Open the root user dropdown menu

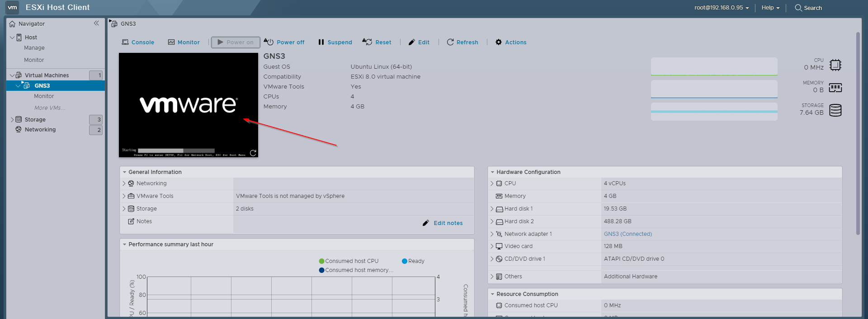pos(722,8)
